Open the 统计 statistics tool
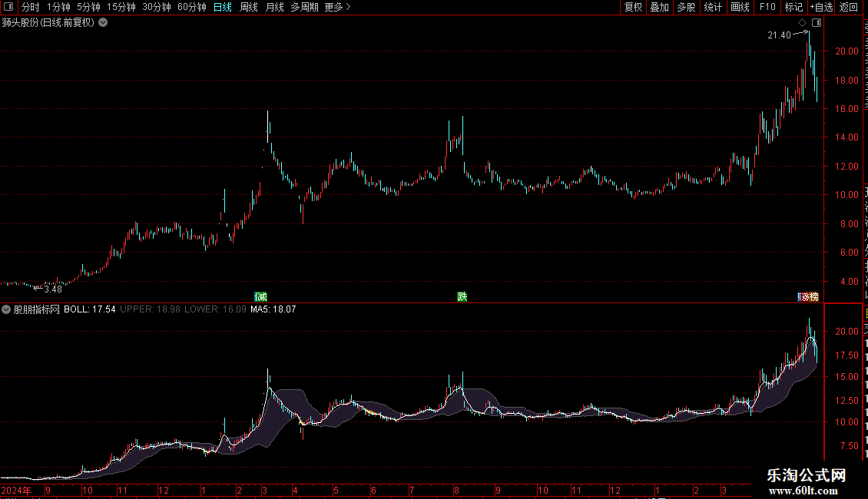 (x=713, y=7)
